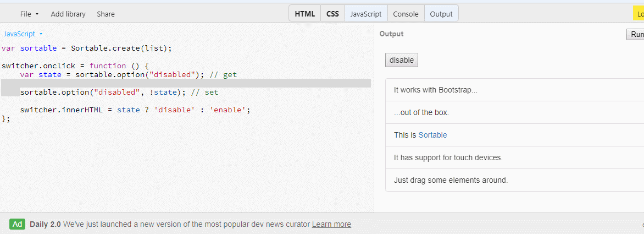Toggle the CSS panel button
Viewport: 644px width, 234px height.
[x=332, y=14]
